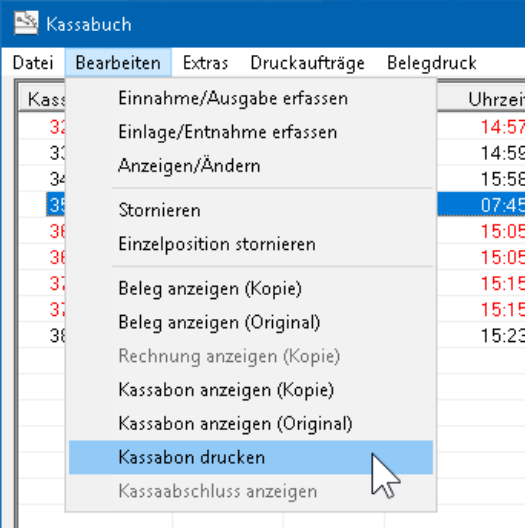Close the Bearbeiten menu via its header

coord(118,63)
